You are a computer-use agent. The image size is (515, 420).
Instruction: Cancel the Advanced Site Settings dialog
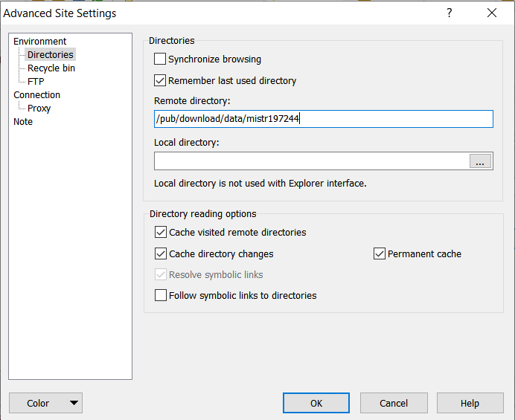coord(394,403)
